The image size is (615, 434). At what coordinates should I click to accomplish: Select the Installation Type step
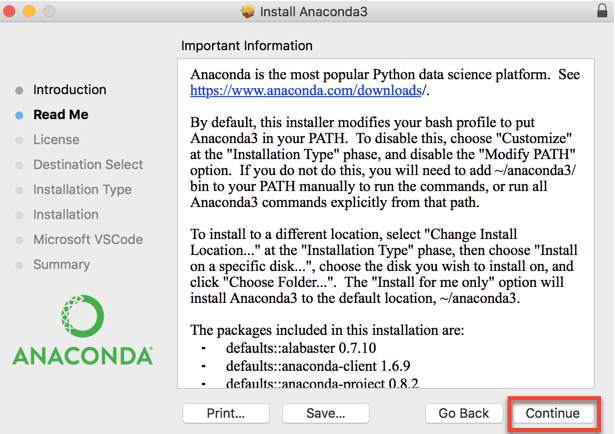coord(82,190)
